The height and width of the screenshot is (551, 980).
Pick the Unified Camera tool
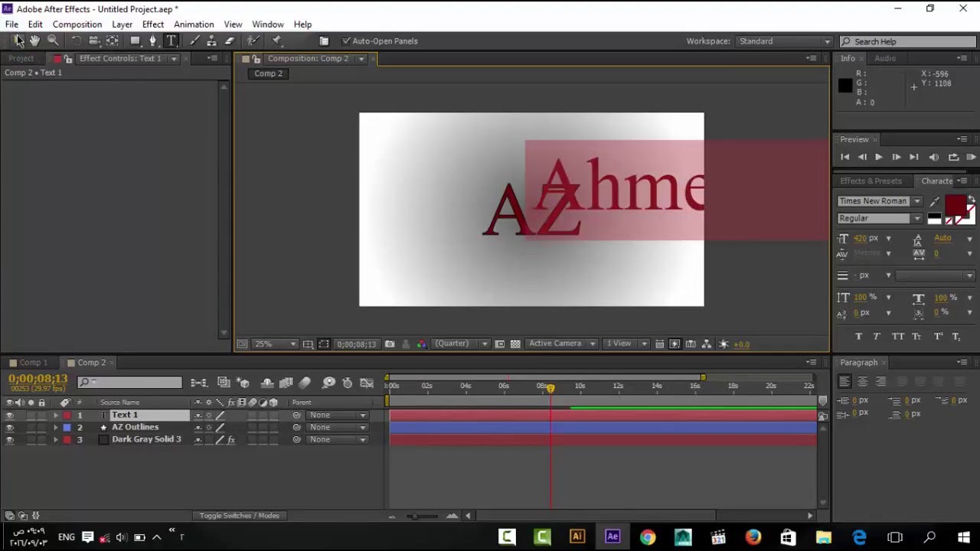point(94,41)
